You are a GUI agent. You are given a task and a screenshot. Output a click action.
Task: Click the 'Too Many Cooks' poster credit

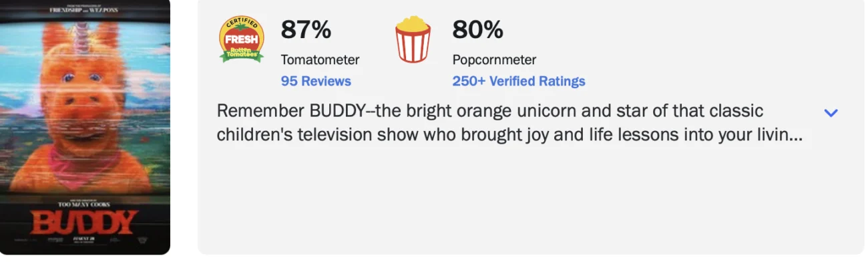[x=85, y=202]
